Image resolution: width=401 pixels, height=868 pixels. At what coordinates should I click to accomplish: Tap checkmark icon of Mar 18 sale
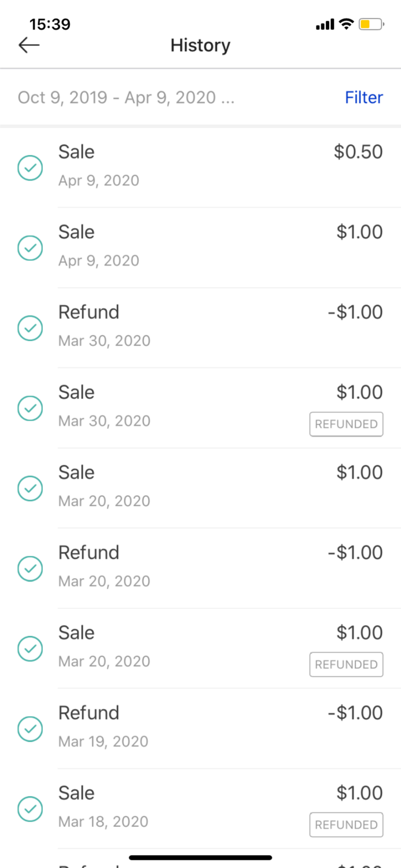pos(30,809)
